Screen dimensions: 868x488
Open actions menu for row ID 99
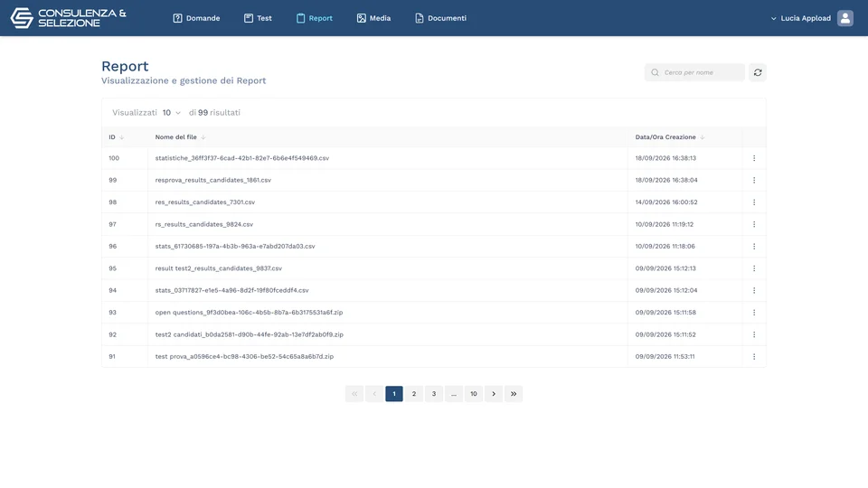point(754,181)
